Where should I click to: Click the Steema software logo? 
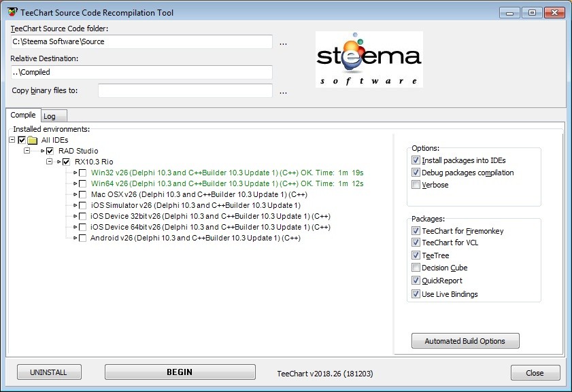click(369, 59)
